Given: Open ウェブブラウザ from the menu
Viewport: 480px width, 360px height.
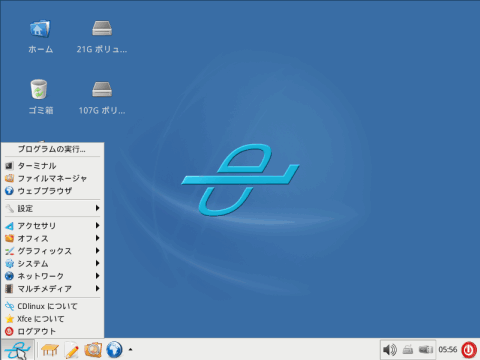Looking at the screenshot, I should click(x=53, y=191).
